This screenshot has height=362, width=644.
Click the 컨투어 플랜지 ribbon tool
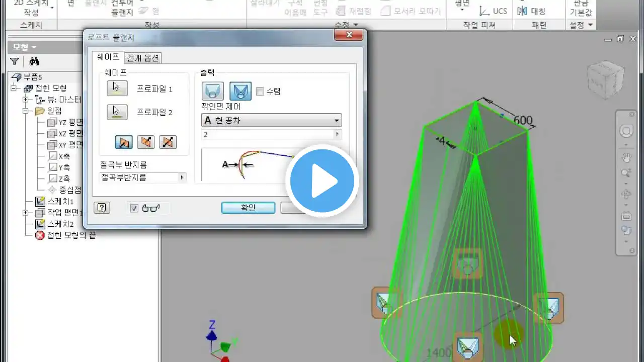(122, 7)
